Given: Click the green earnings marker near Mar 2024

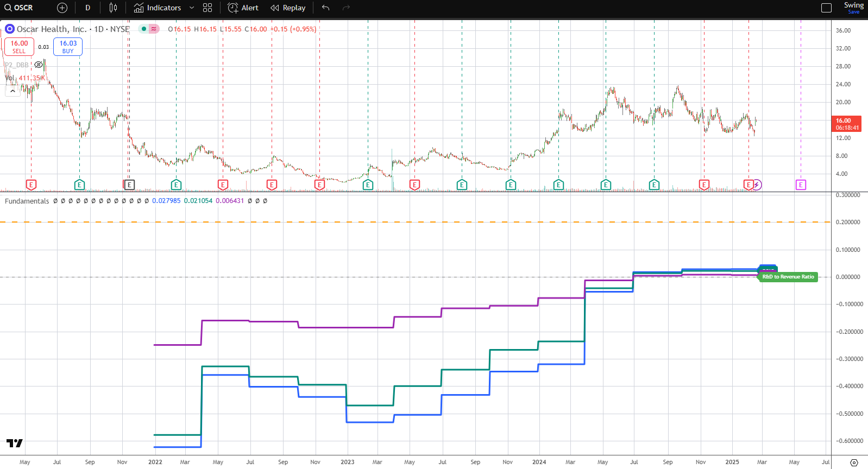Looking at the screenshot, I should click(558, 185).
